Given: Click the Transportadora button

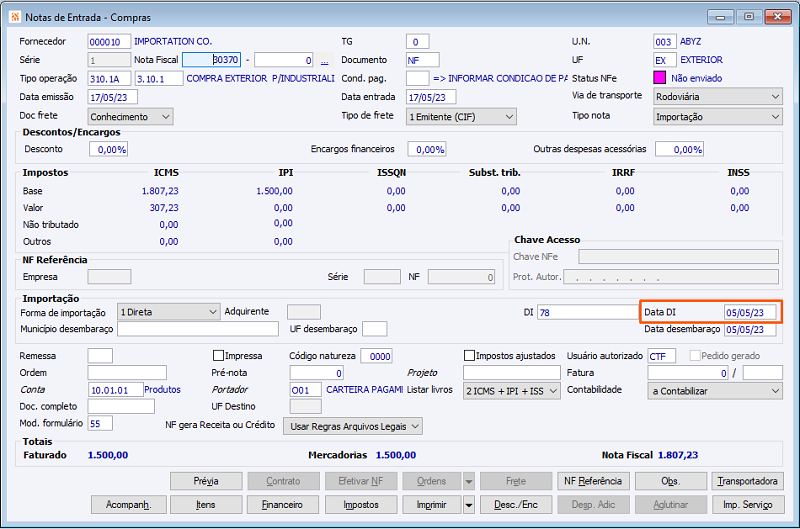Looking at the screenshot, I should point(748,481).
